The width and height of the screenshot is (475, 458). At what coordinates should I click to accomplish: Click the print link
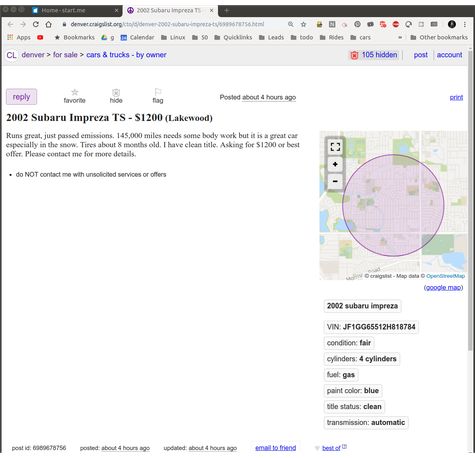(456, 97)
